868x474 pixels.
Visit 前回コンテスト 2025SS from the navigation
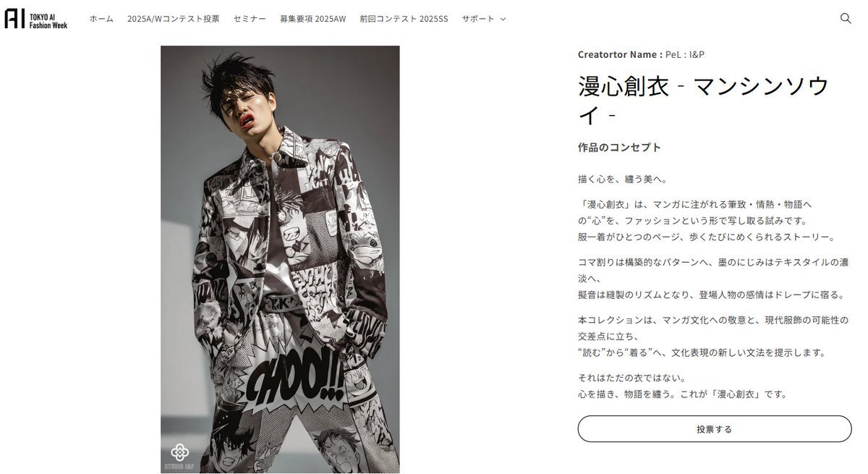(x=404, y=19)
